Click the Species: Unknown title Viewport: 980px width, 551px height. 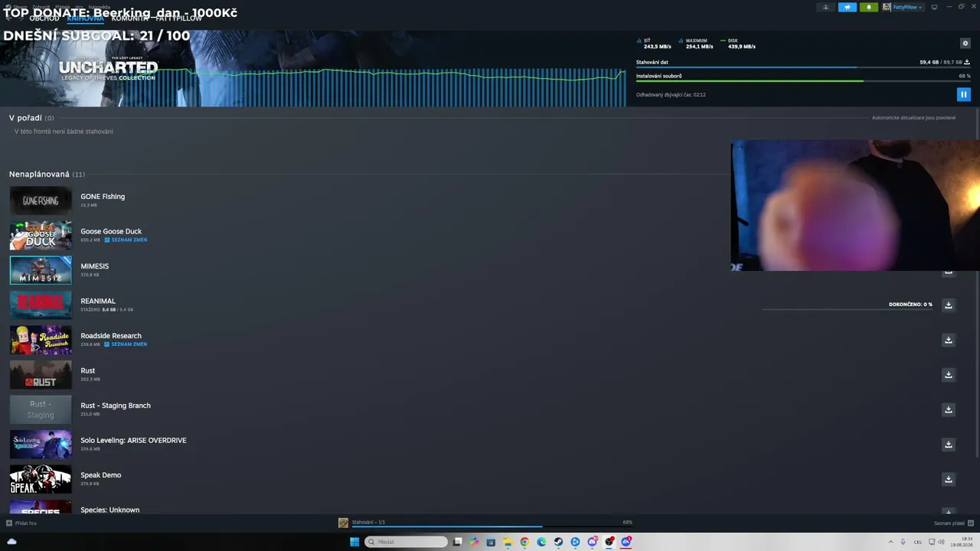point(110,510)
